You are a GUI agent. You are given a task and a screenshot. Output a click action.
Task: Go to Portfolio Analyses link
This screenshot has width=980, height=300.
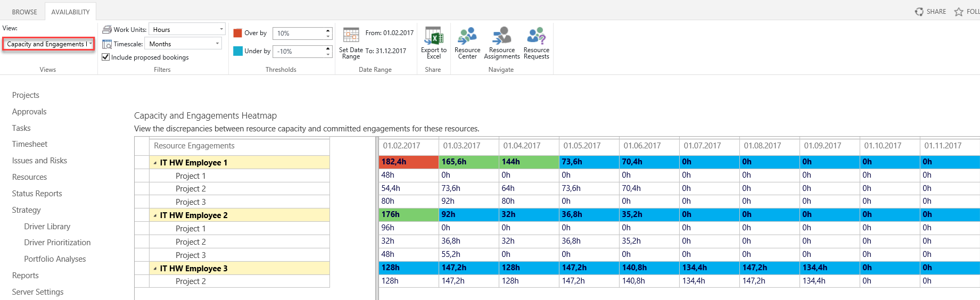tap(55, 259)
